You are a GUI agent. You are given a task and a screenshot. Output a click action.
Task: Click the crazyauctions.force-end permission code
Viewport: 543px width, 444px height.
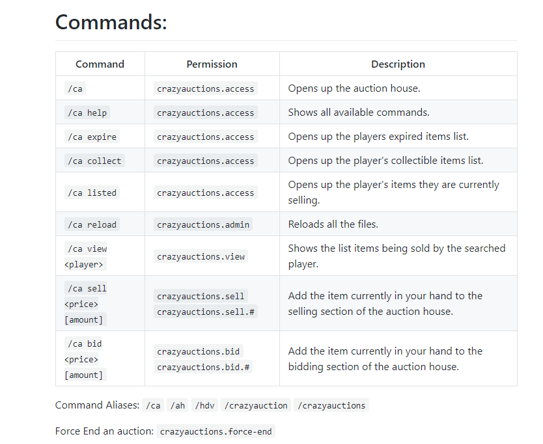coord(216,431)
